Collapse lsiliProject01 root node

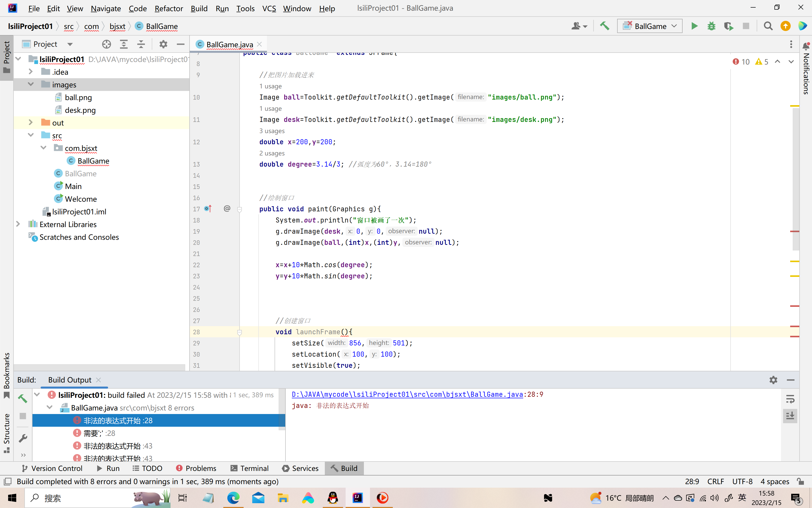click(x=19, y=59)
